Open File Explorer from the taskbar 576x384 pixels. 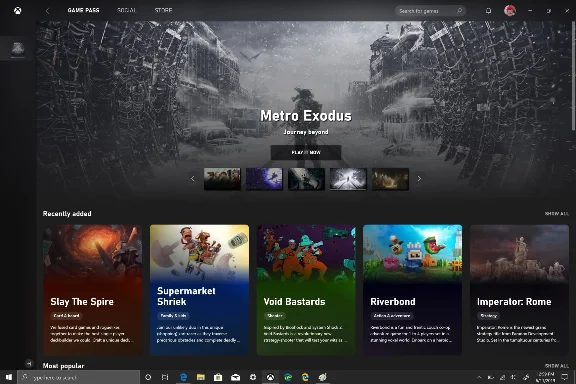201,377
